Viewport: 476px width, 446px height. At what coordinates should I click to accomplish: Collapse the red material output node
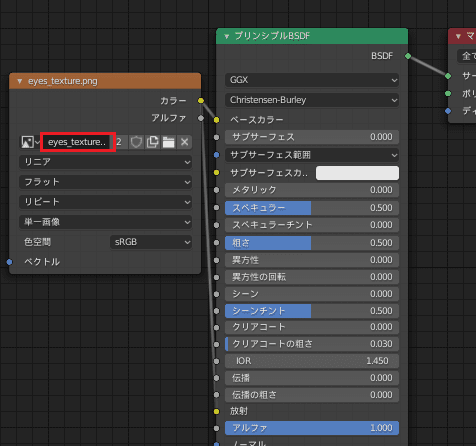[458, 36]
